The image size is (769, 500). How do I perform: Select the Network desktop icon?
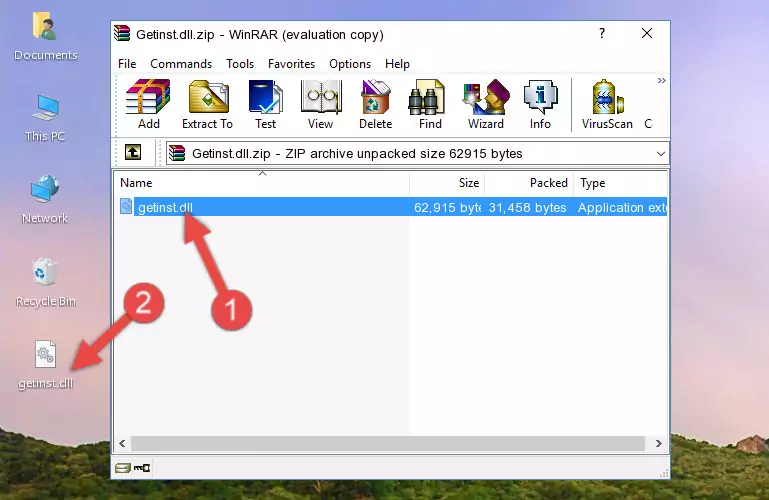tap(45, 199)
